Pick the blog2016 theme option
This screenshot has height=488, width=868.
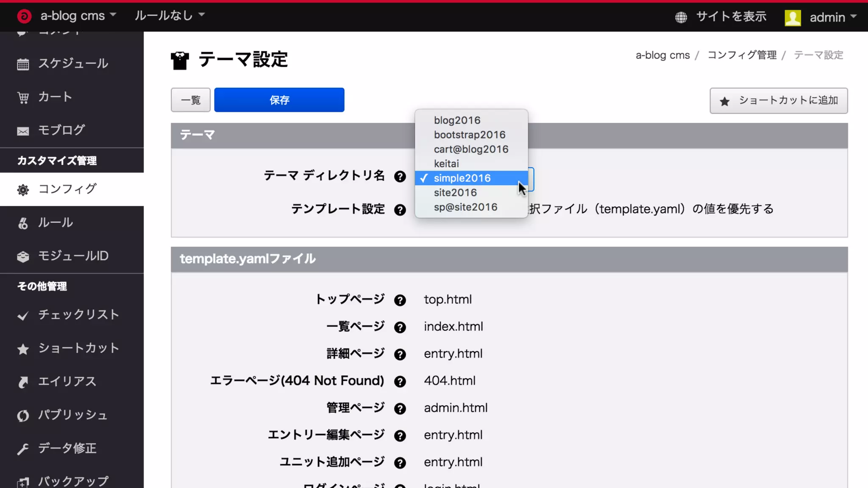(x=457, y=120)
